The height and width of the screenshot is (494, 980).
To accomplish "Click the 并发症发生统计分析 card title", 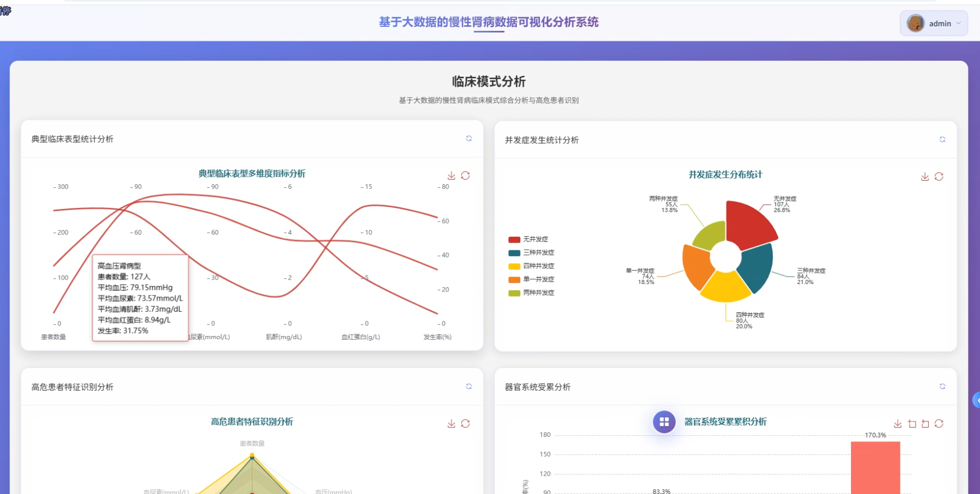I will pyautogui.click(x=542, y=140).
